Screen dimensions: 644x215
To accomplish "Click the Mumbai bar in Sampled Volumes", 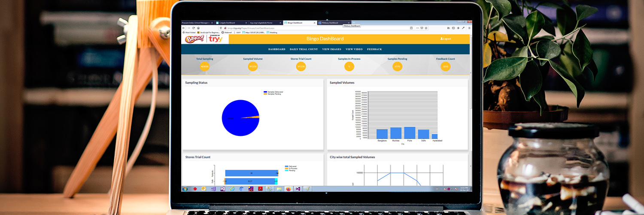I will point(396,133).
